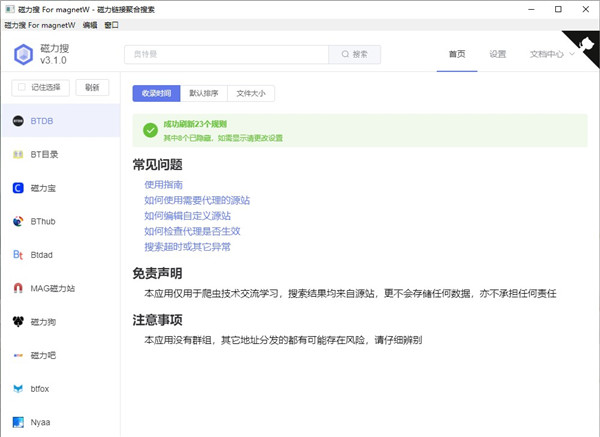The image size is (600, 437).
Task: Click the btfox fox icon
Action: [18, 389]
